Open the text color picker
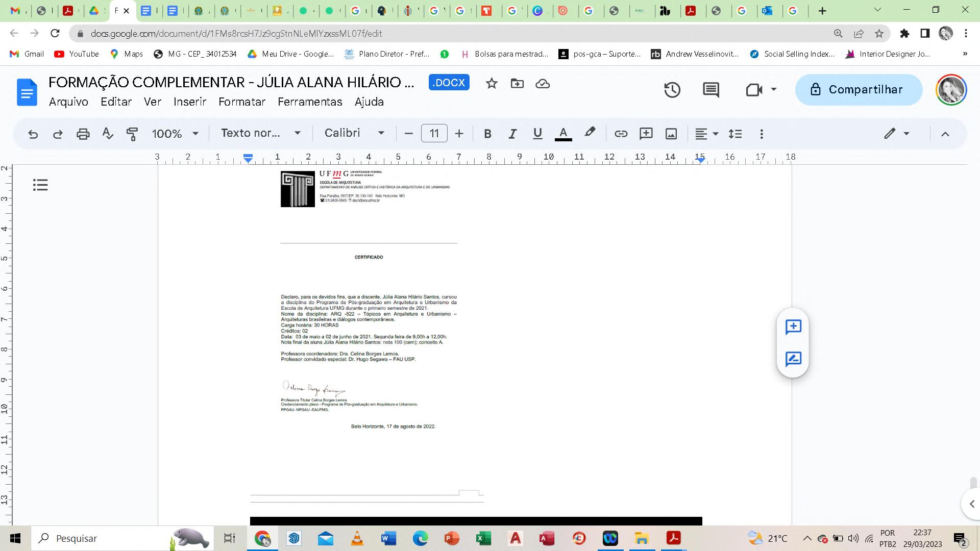This screenshot has height=551, width=980. tap(563, 134)
